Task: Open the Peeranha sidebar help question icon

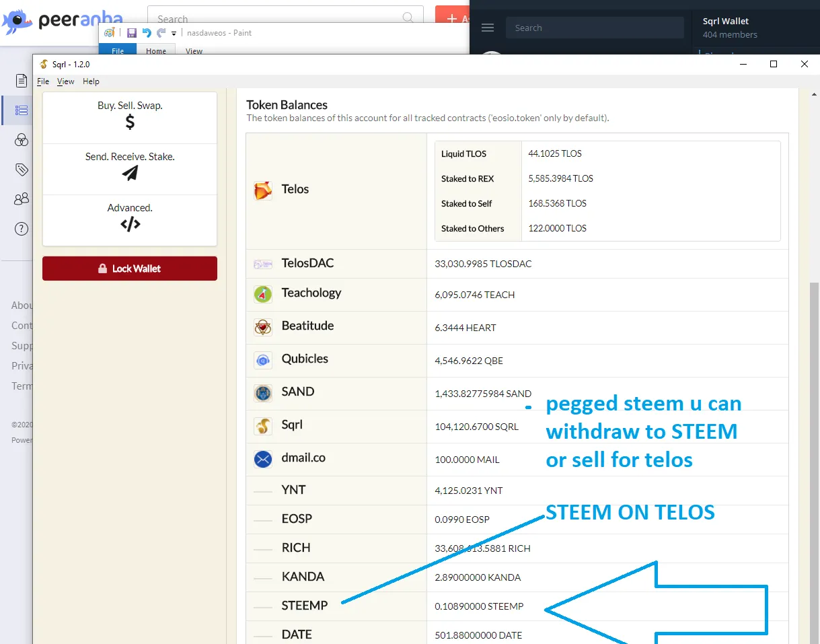Action: point(22,229)
